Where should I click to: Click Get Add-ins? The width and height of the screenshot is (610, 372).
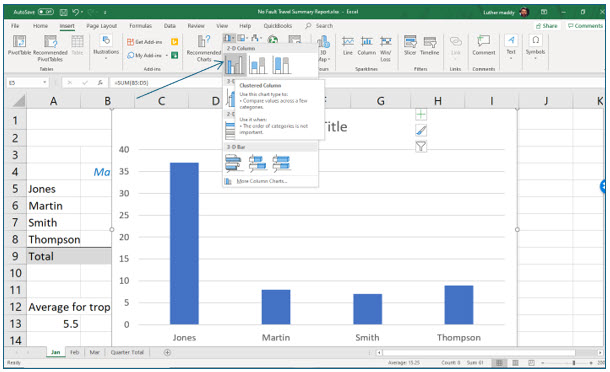(x=145, y=42)
